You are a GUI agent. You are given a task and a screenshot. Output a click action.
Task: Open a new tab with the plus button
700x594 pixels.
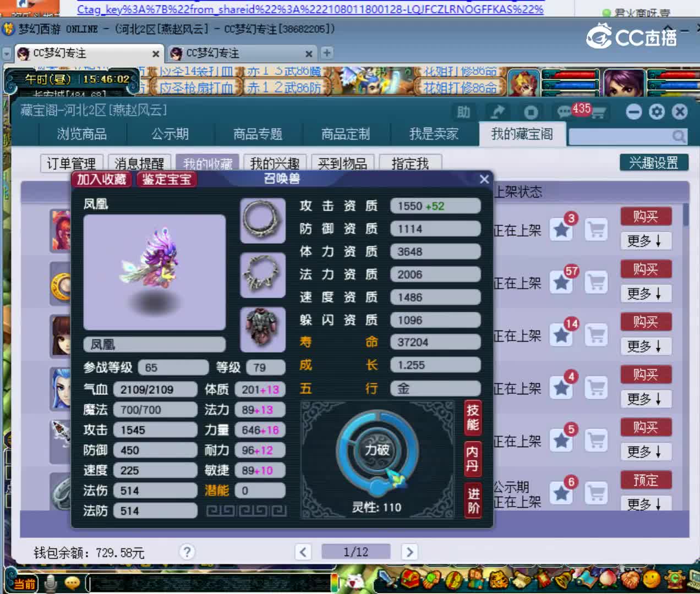point(327,53)
